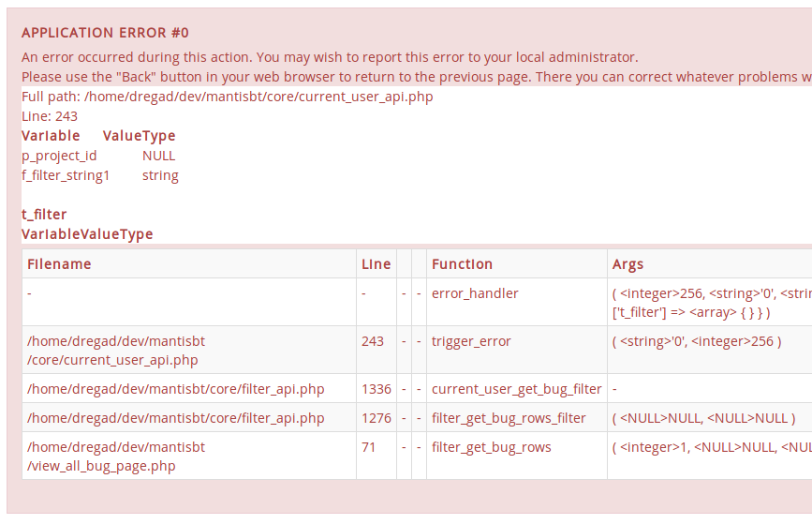The height and width of the screenshot is (524, 812).
Task: Click the "Line: 243" text below Full path
Action: (50, 116)
